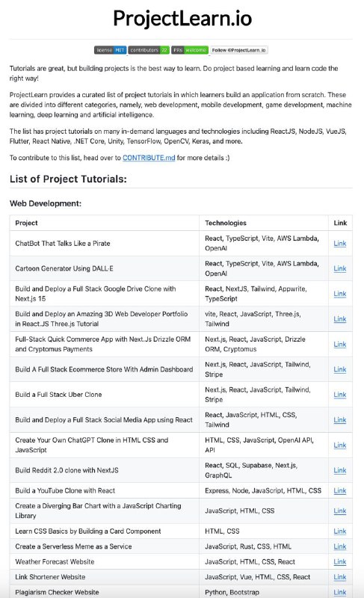Click the PRs welcome badge
Image resolution: width=364 pixels, height=598 pixels.
point(190,50)
